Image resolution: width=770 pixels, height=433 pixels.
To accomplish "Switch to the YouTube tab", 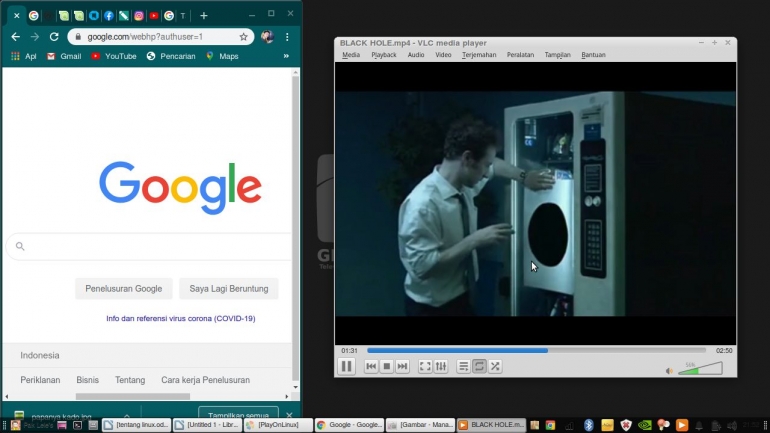I will click(154, 16).
